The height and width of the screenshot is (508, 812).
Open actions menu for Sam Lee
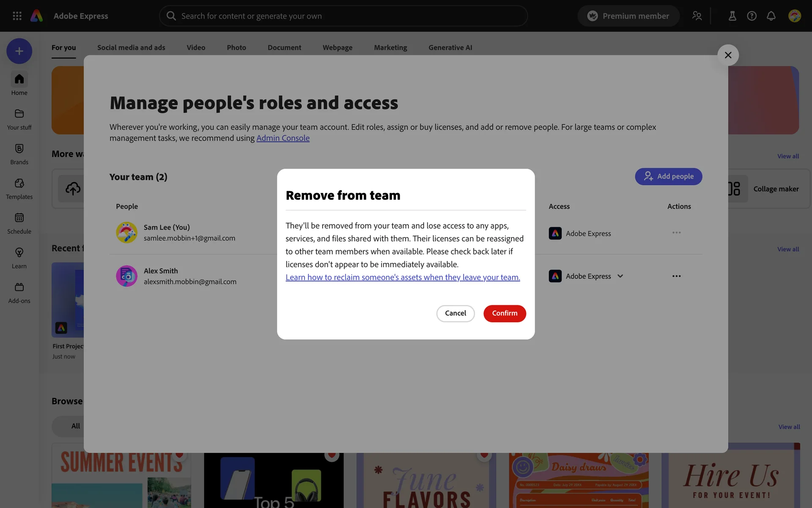tap(676, 232)
